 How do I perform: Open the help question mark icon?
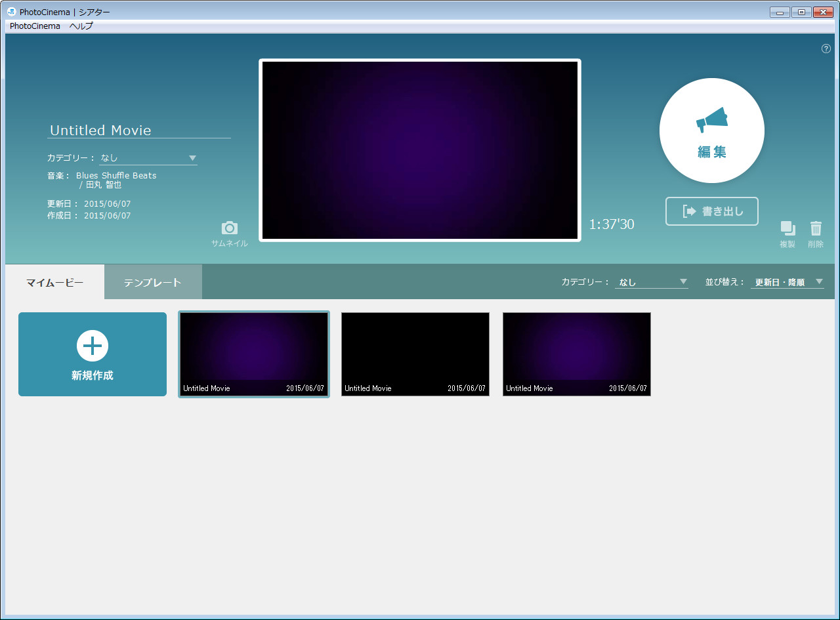[826, 49]
